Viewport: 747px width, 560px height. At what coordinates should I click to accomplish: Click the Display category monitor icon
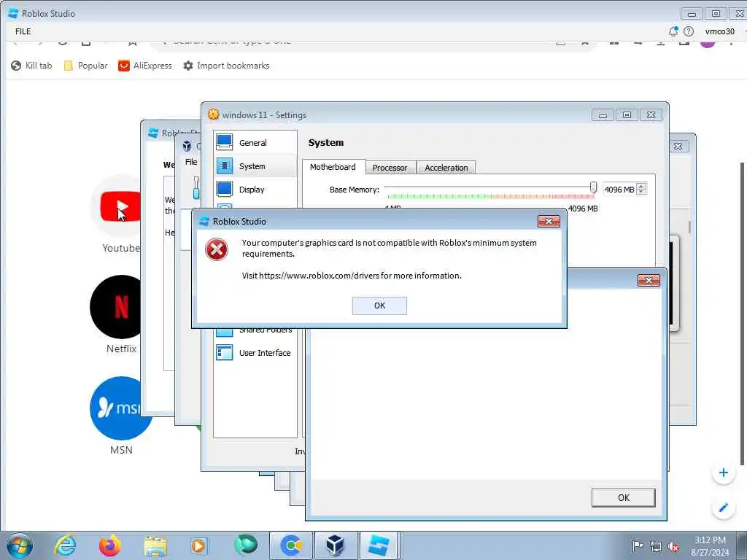coord(225,189)
